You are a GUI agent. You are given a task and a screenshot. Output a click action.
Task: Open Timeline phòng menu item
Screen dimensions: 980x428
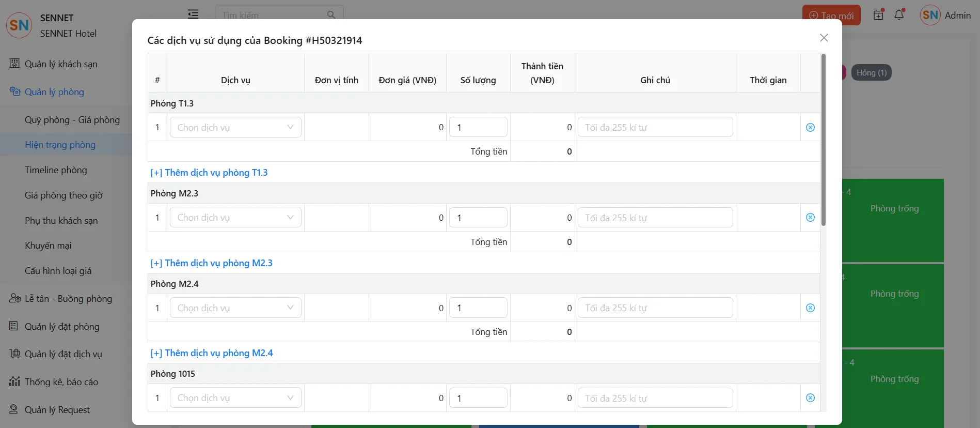pos(56,170)
